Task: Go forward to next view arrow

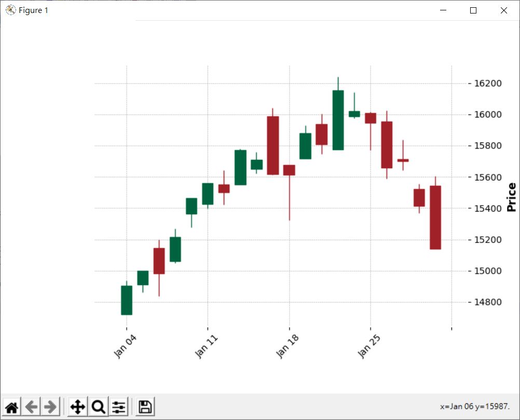Action: coord(50,407)
